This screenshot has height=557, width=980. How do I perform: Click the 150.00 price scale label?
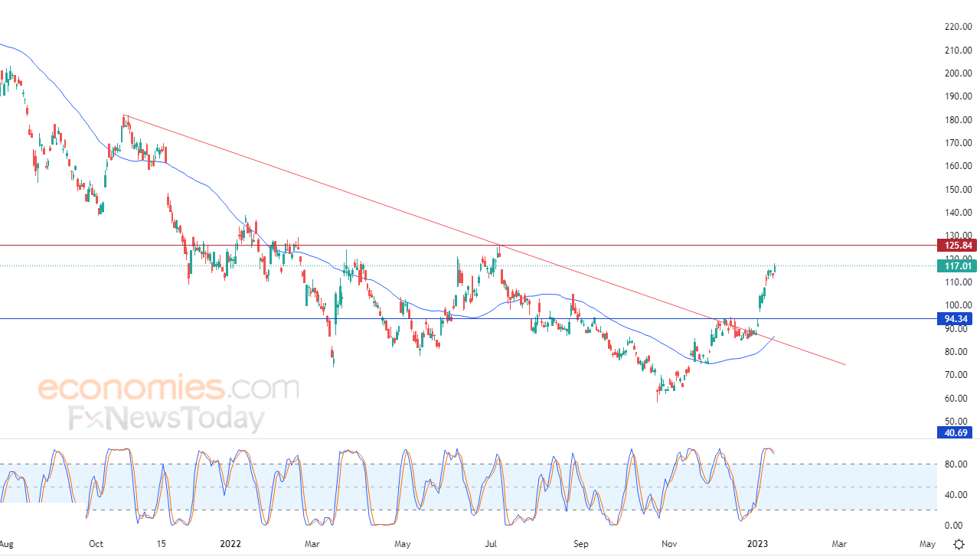click(x=959, y=190)
